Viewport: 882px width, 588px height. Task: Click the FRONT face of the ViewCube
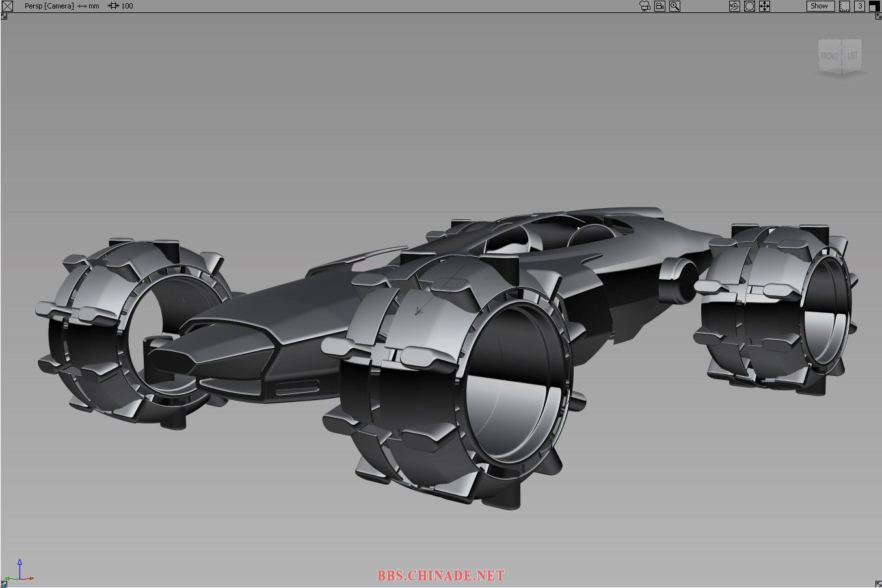829,56
